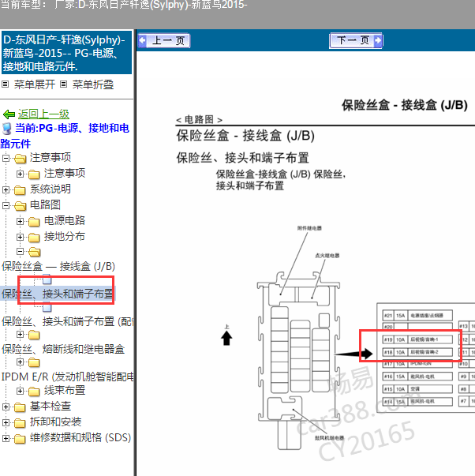Click page icon above 保险丝、接头和端子布置
Image resolution: width=475 pixels, height=476 pixels.
point(47,279)
